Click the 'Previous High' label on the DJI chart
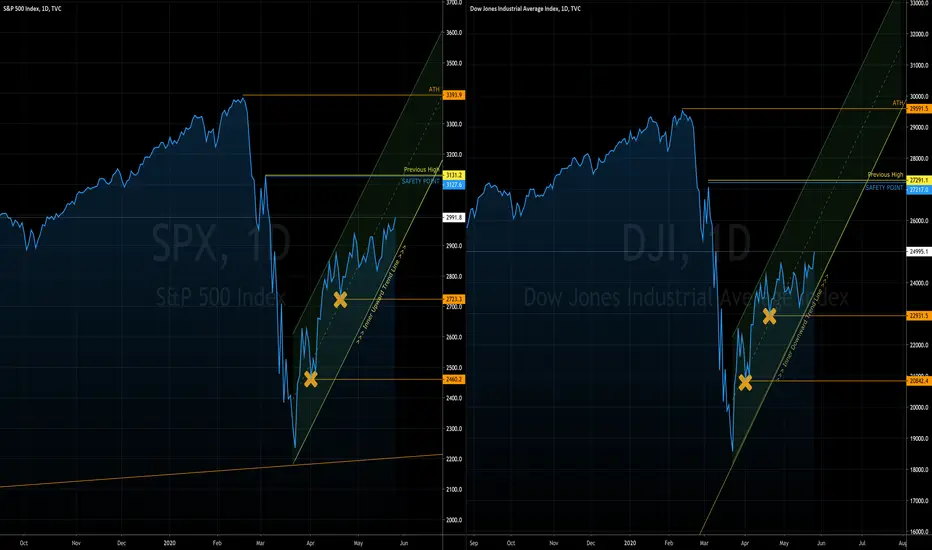 click(885, 175)
